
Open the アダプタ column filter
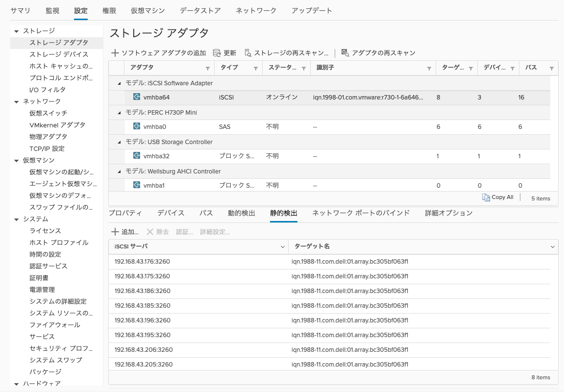pyautogui.click(x=208, y=68)
